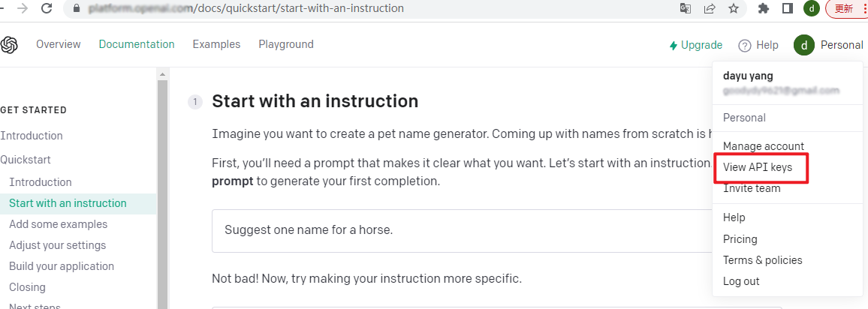Image resolution: width=868 pixels, height=309 pixels.
Task: Open the browser extensions puzzle icon
Action: click(764, 8)
